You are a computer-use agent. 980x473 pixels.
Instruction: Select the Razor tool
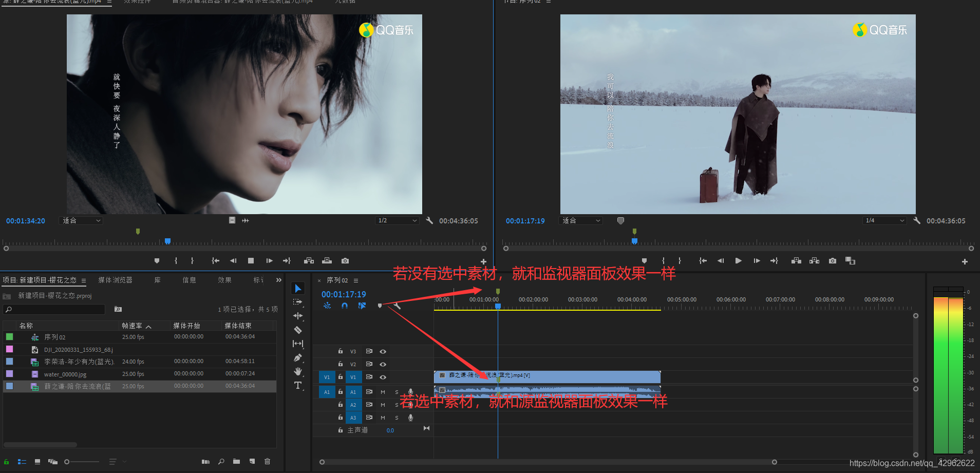tap(298, 330)
